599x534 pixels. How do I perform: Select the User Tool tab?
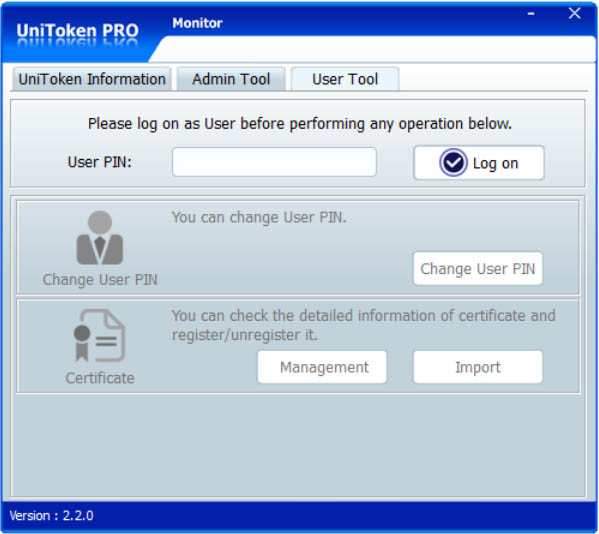[x=345, y=79]
